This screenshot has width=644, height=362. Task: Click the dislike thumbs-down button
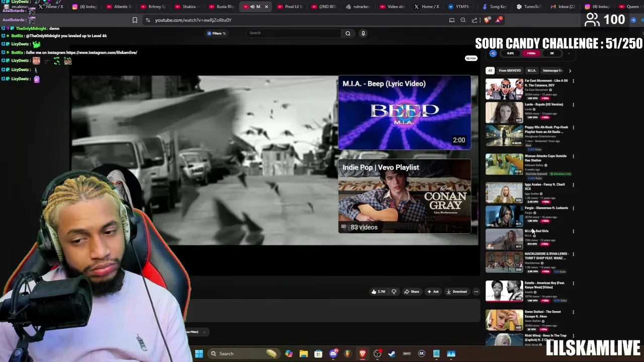point(394,292)
